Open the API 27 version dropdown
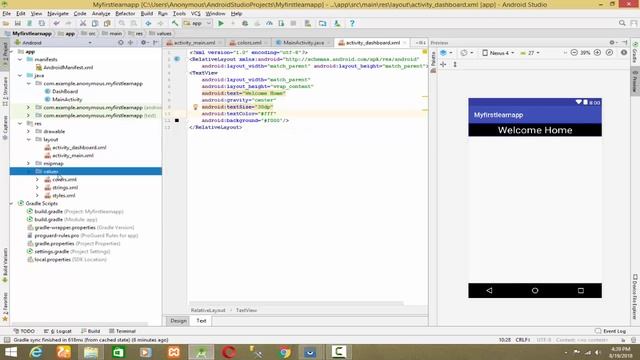This screenshot has width=640, height=360. point(530,53)
